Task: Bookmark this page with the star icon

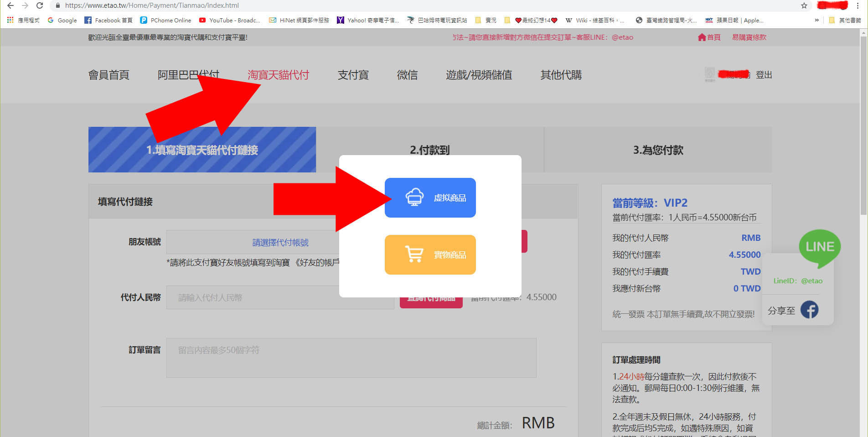Action: pyautogui.click(x=804, y=5)
